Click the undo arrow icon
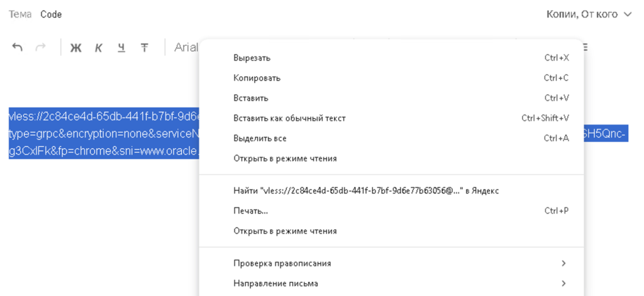The width and height of the screenshot is (644, 296). [18, 48]
